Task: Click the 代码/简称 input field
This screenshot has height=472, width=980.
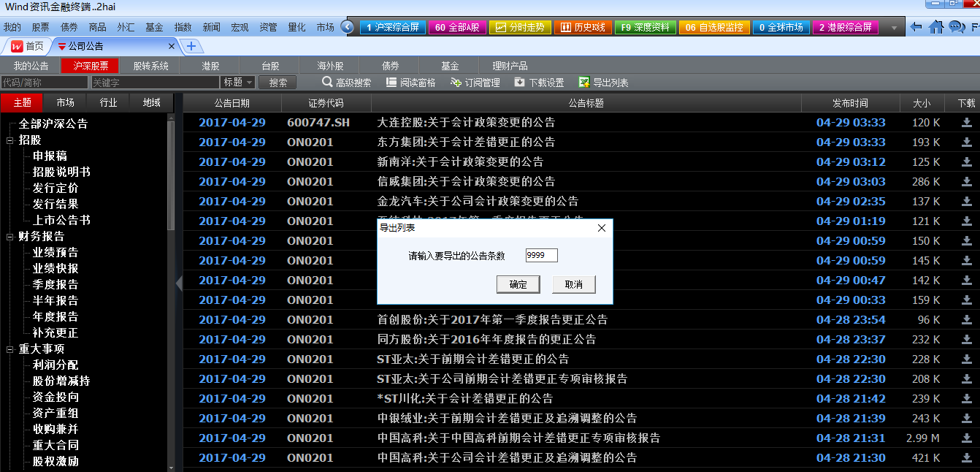Action: coord(45,83)
